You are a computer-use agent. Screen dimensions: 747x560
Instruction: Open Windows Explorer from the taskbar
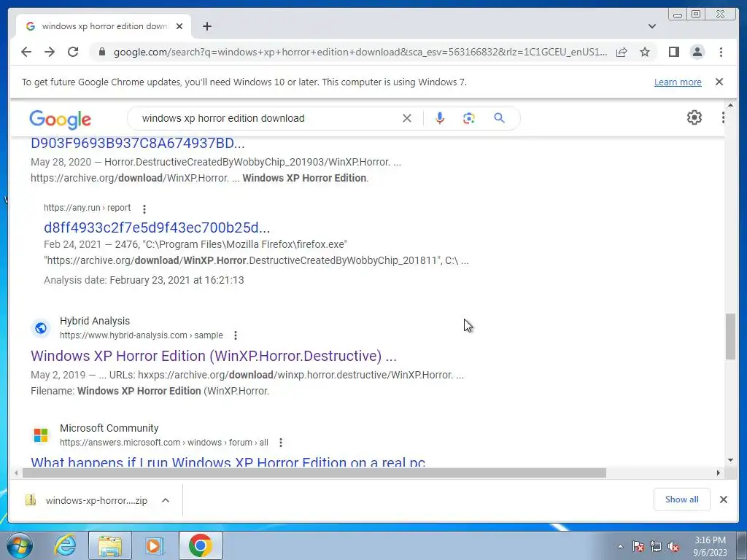pos(110,545)
